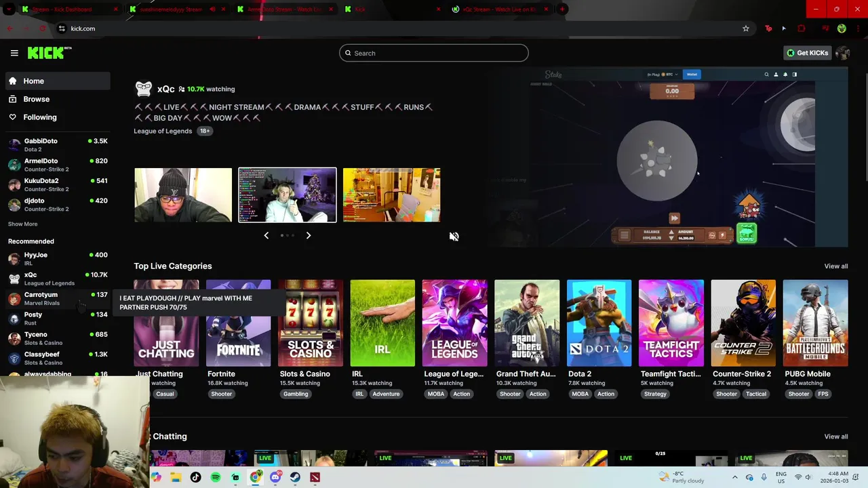Click the Tactical tag under Counter-Strike 2
This screenshot has width=868, height=488.
pyautogui.click(x=756, y=394)
